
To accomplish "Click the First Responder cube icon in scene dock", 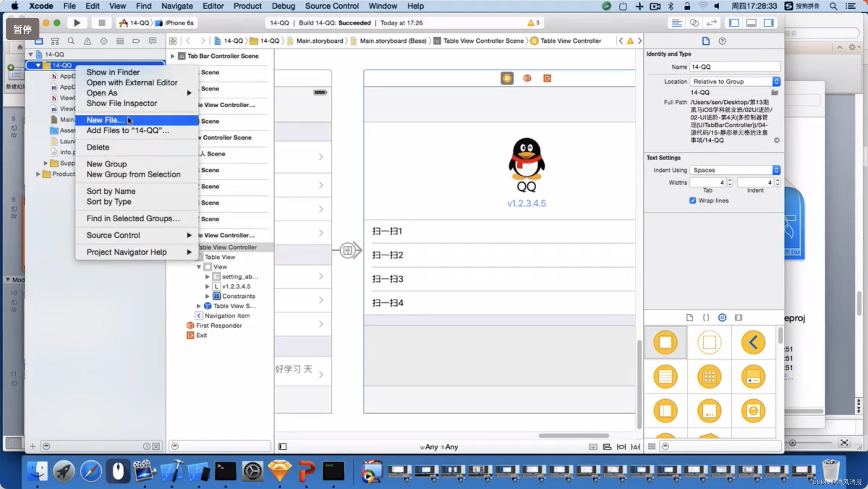I will click(527, 78).
